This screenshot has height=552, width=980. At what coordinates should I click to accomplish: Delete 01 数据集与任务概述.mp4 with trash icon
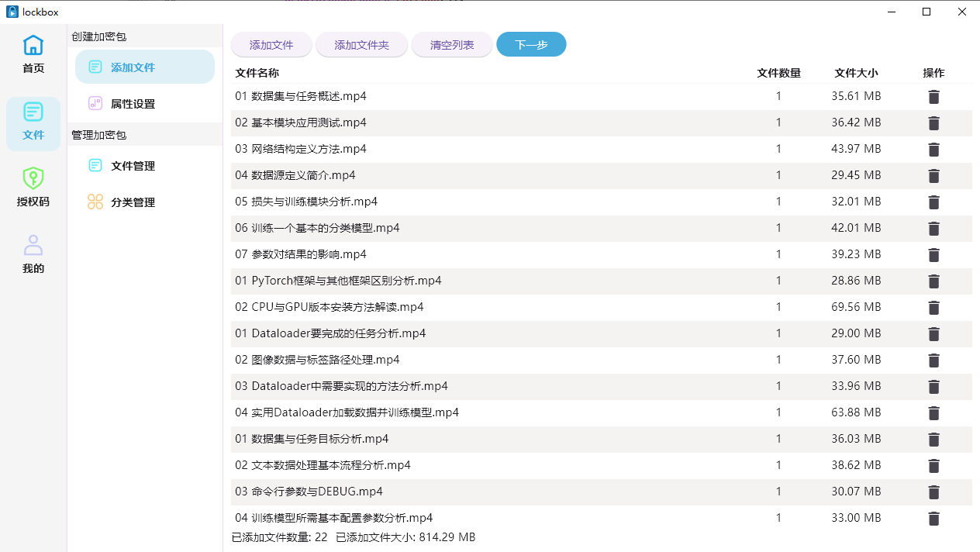click(x=933, y=97)
